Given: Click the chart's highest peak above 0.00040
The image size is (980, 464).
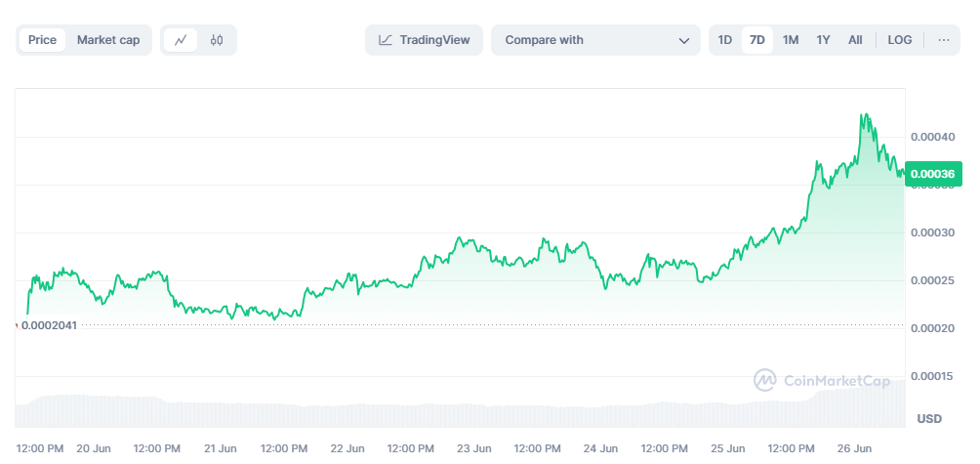Looking at the screenshot, I should point(864,115).
